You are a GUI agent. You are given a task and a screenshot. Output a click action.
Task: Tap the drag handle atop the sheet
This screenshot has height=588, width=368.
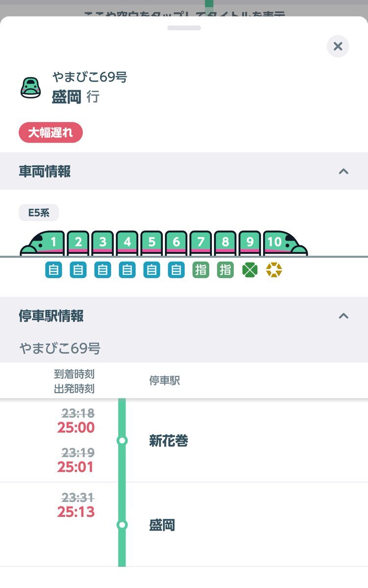[184, 28]
